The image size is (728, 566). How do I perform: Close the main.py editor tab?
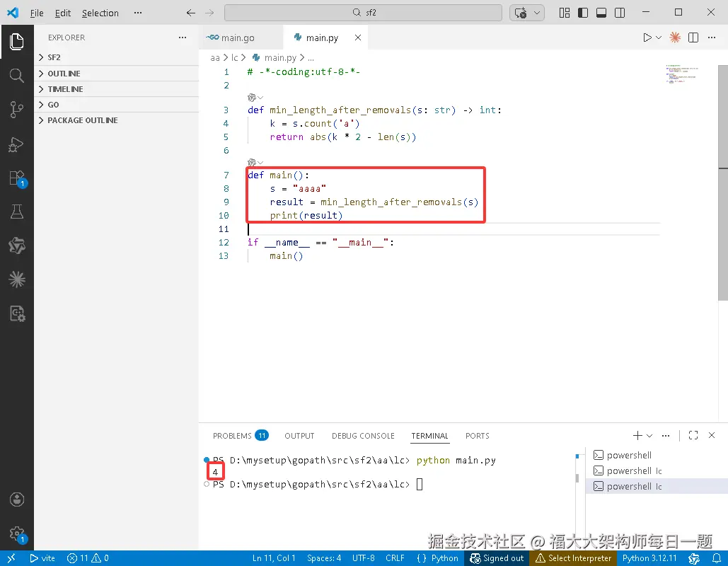click(358, 37)
